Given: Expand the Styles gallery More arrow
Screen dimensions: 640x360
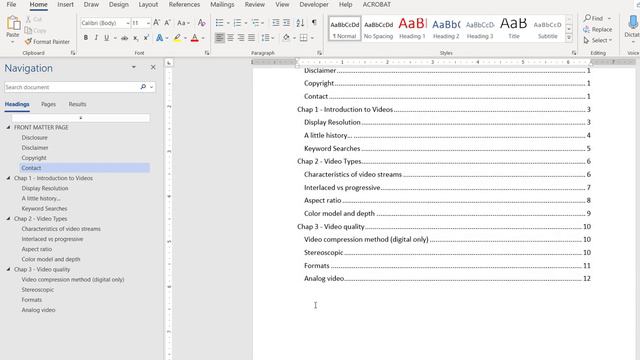Looking at the screenshot, I should coord(569,38).
